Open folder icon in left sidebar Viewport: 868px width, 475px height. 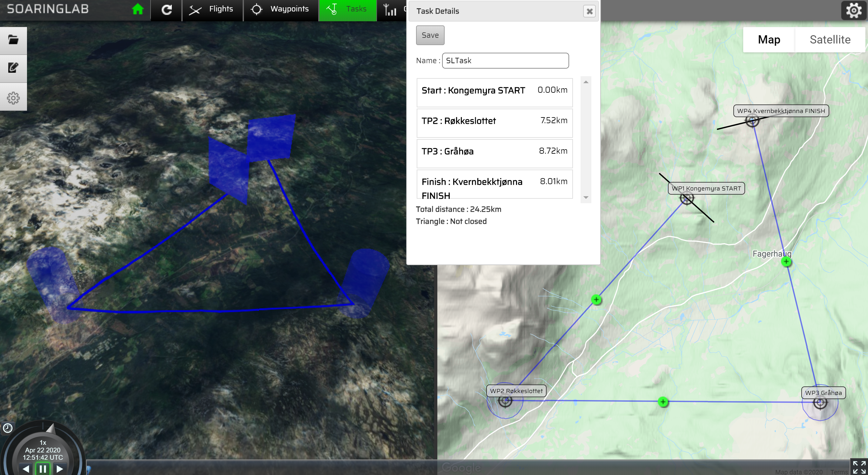click(x=13, y=40)
